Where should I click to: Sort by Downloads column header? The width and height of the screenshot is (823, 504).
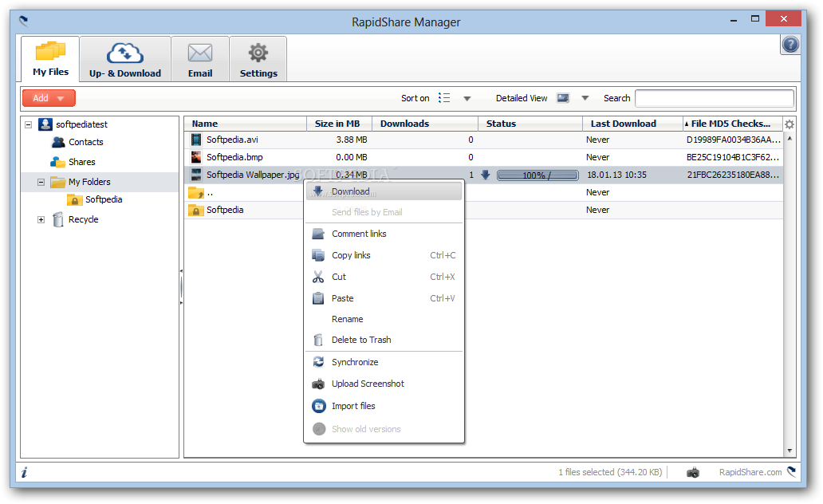click(x=425, y=124)
